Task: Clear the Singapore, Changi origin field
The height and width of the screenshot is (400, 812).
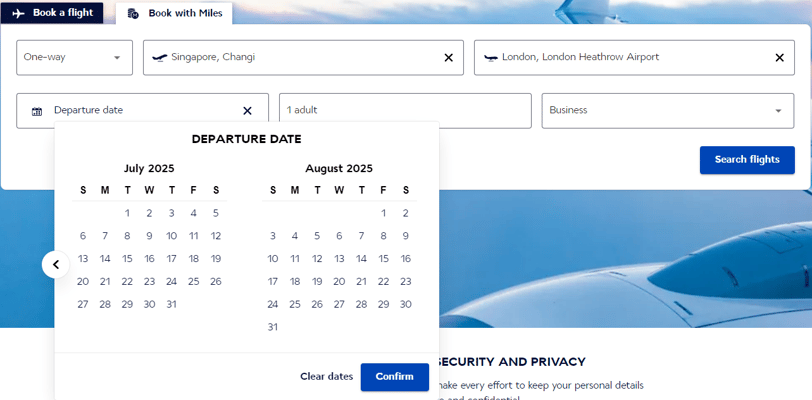Action: tap(448, 58)
